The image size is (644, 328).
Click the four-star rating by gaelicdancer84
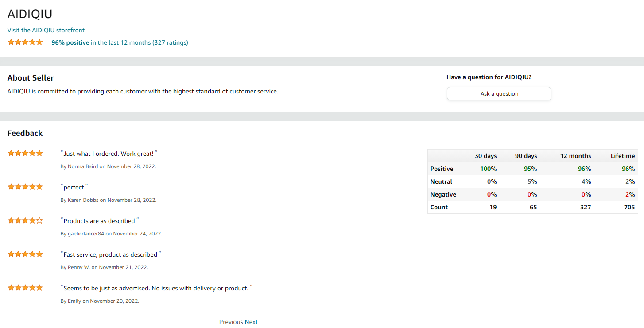(x=25, y=220)
